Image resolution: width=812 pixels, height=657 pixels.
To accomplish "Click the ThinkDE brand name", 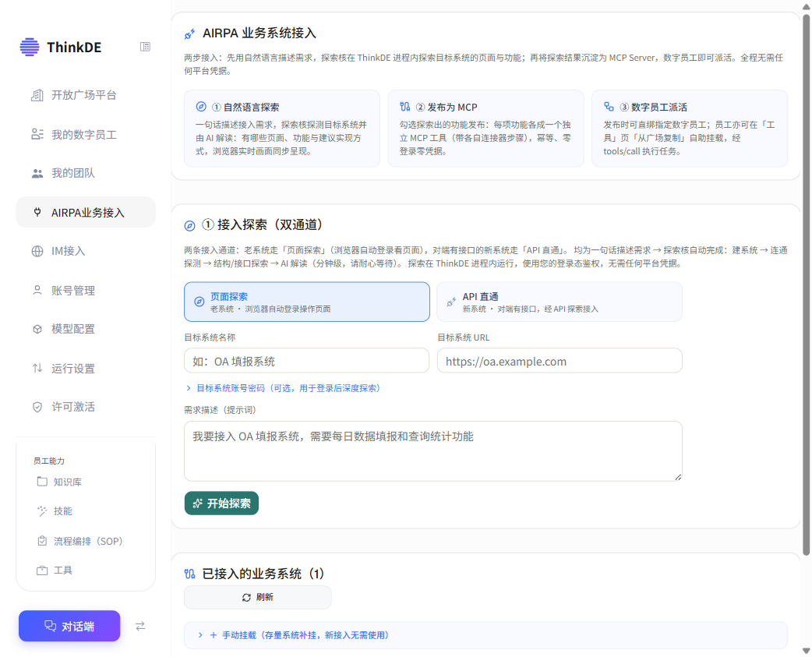I will 74,47.
